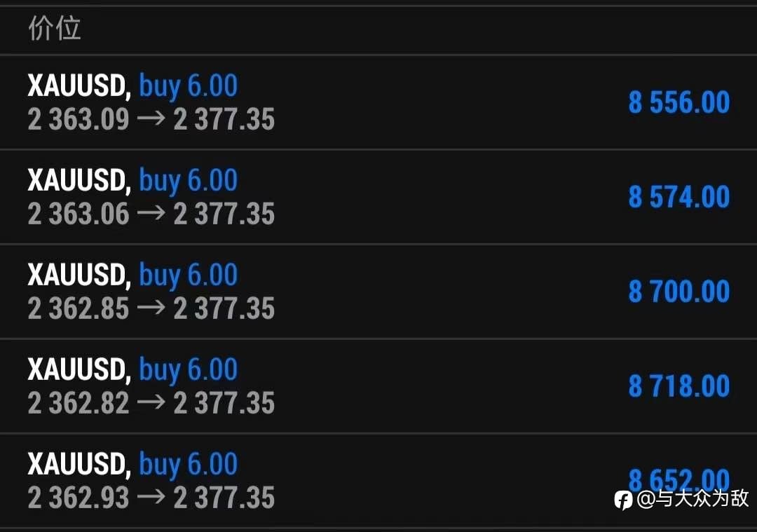This screenshot has height=532, width=757.
Task: Click the arrow icon after price 2 362.82
Action: (151, 402)
